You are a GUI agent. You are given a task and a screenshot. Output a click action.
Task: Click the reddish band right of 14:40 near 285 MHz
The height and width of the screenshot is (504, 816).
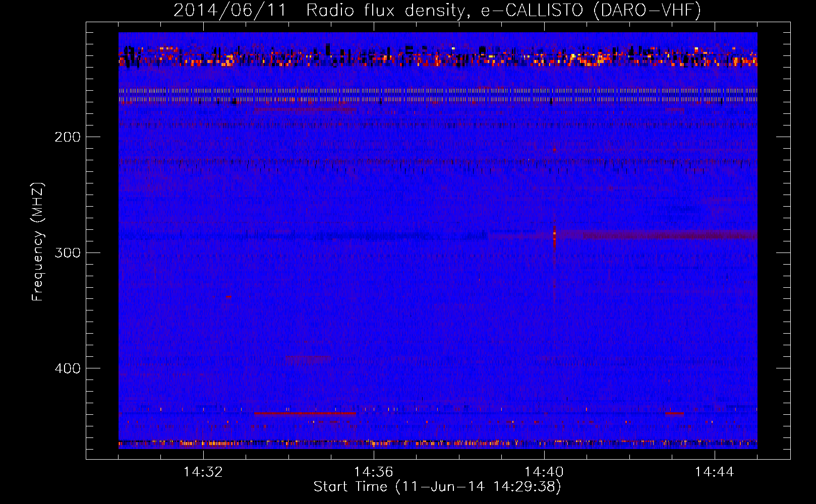[657, 234]
